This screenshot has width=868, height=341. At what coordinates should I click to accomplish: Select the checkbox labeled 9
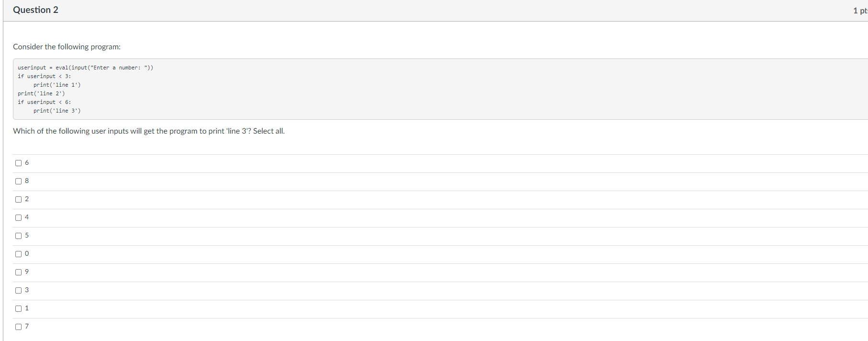(18, 272)
